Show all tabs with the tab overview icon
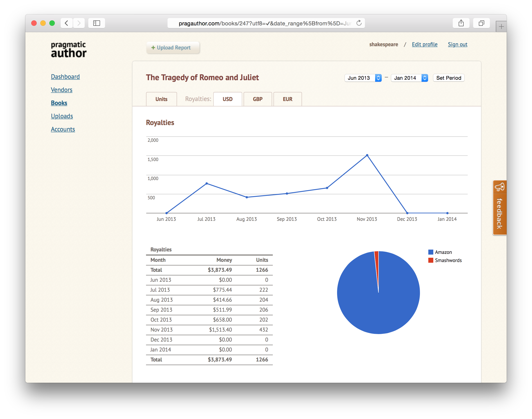 tap(481, 23)
